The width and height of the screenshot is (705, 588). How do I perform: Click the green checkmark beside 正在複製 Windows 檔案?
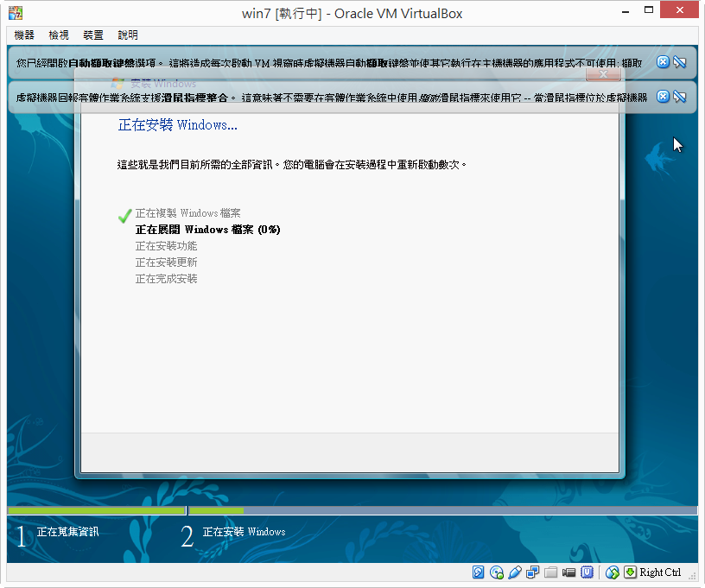125,216
